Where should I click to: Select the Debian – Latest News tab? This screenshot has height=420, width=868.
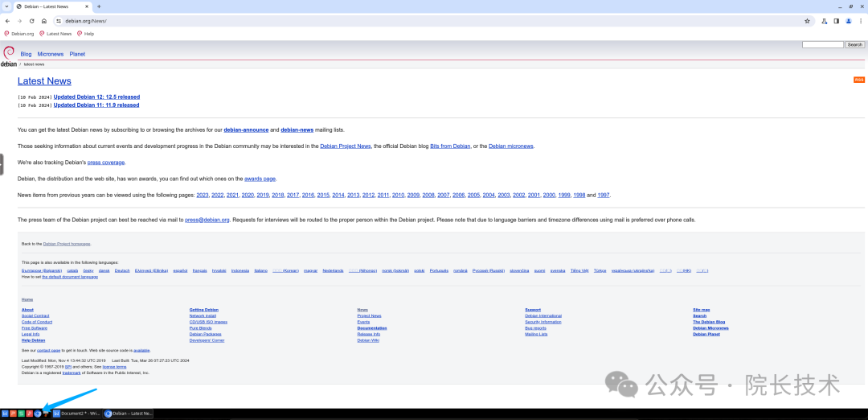pos(52,6)
